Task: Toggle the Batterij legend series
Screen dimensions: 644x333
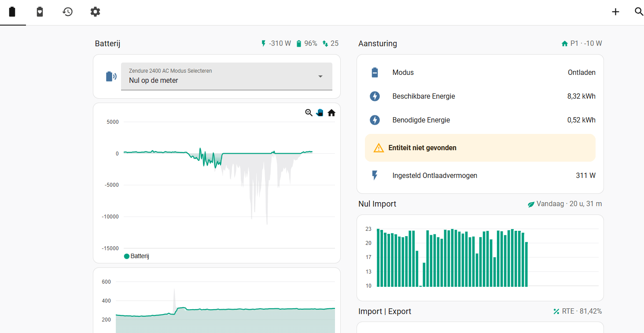Action: 137,256
